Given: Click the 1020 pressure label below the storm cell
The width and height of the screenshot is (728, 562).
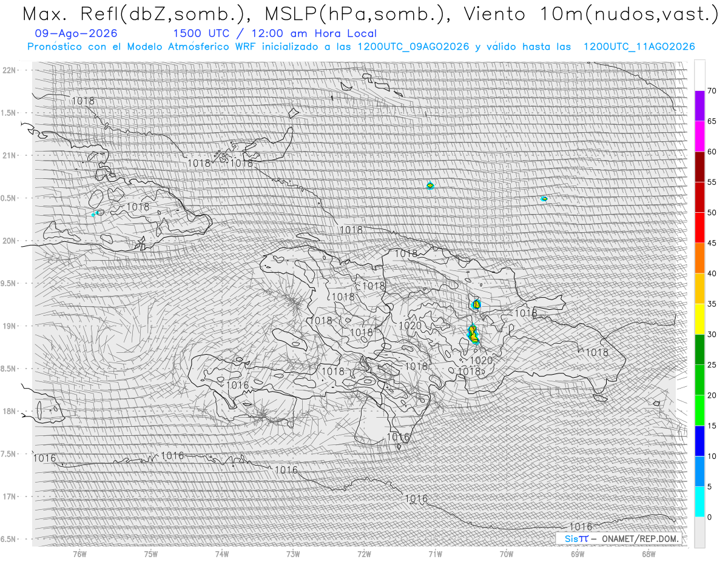Looking at the screenshot, I should tap(481, 360).
